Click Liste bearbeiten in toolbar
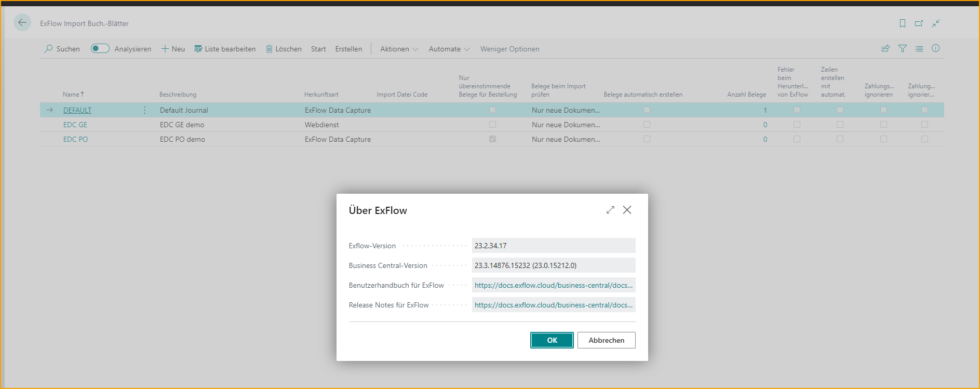 point(225,49)
